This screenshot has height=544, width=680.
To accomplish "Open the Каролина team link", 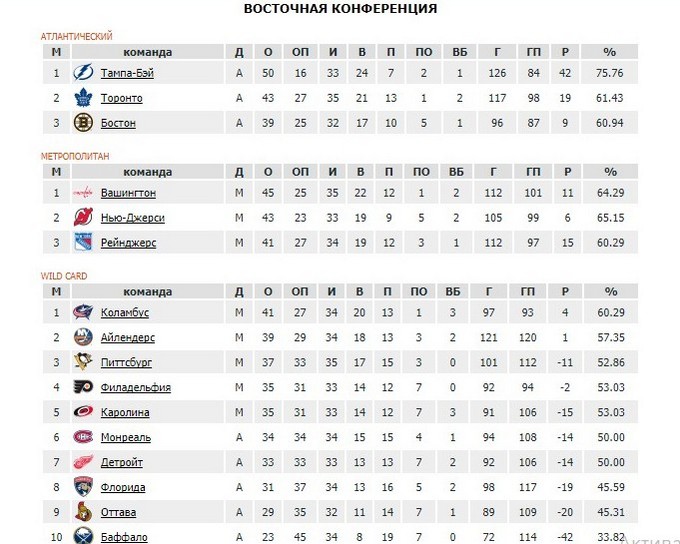I will [125, 412].
